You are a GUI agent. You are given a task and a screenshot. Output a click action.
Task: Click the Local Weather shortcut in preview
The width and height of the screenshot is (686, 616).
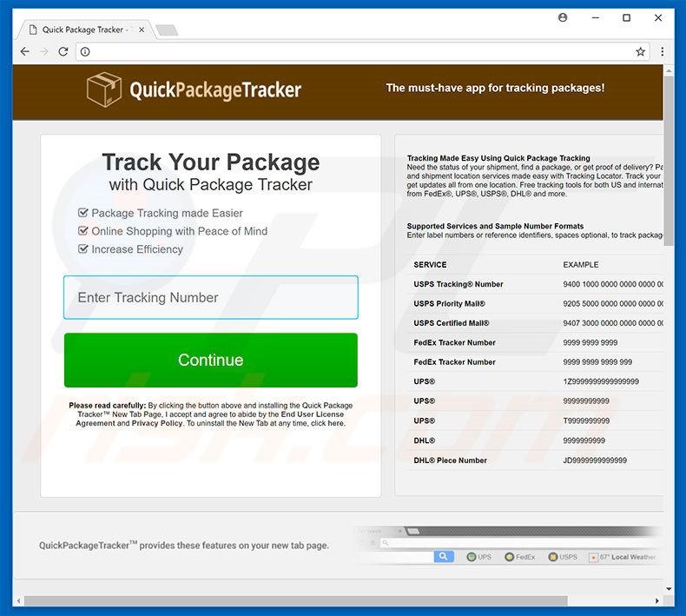click(623, 557)
